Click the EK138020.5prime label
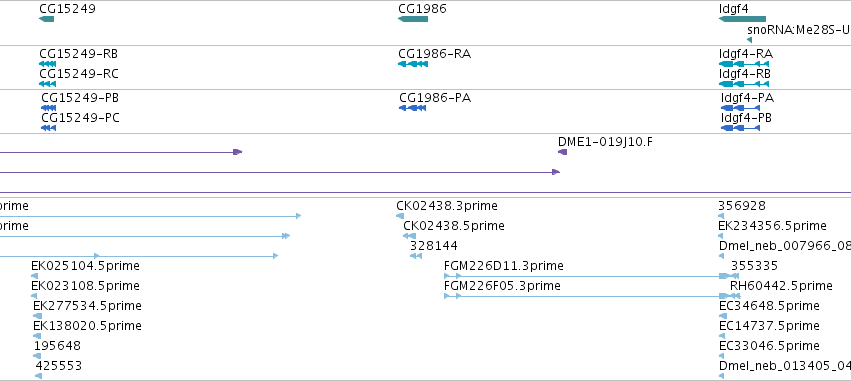 coord(87,326)
